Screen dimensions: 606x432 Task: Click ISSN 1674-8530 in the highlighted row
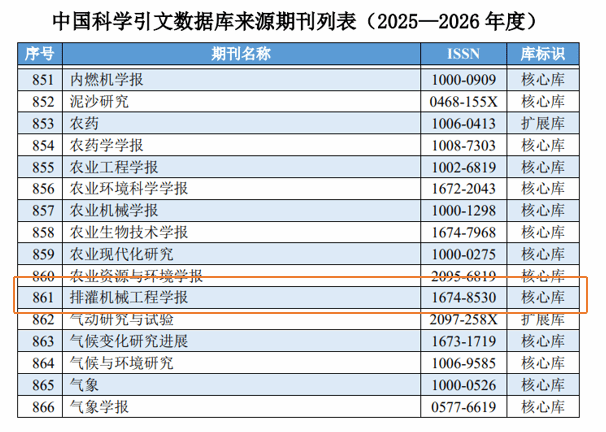coord(464,298)
